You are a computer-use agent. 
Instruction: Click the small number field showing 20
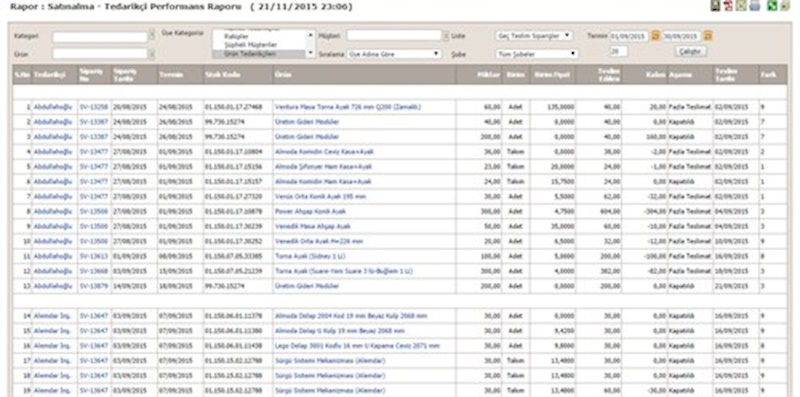pos(618,52)
